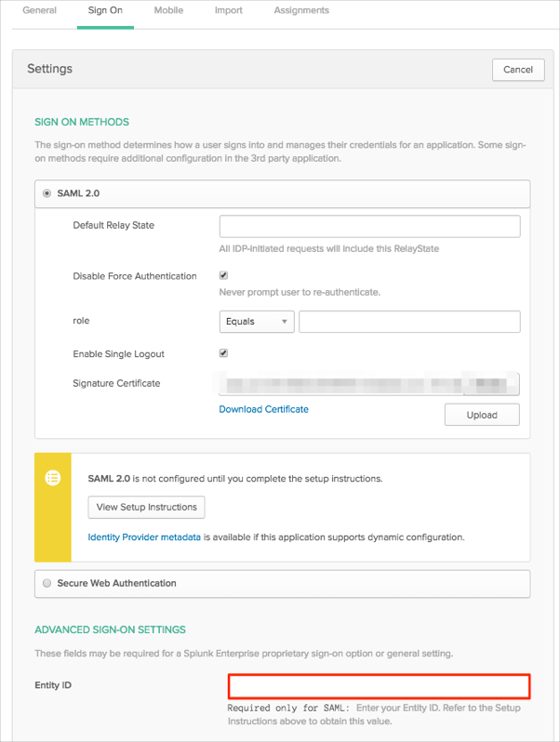Click the Download Certificate link
Viewport: 560px width, 742px height.
click(x=263, y=409)
